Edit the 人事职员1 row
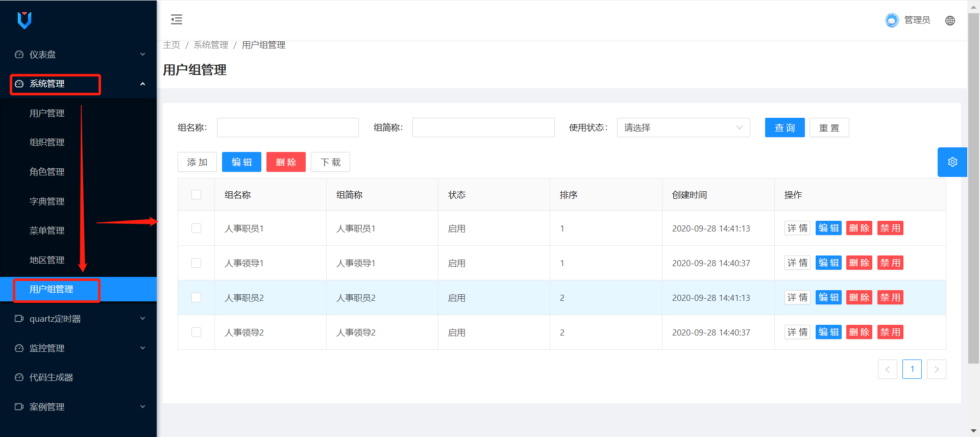980x437 pixels. [x=828, y=228]
